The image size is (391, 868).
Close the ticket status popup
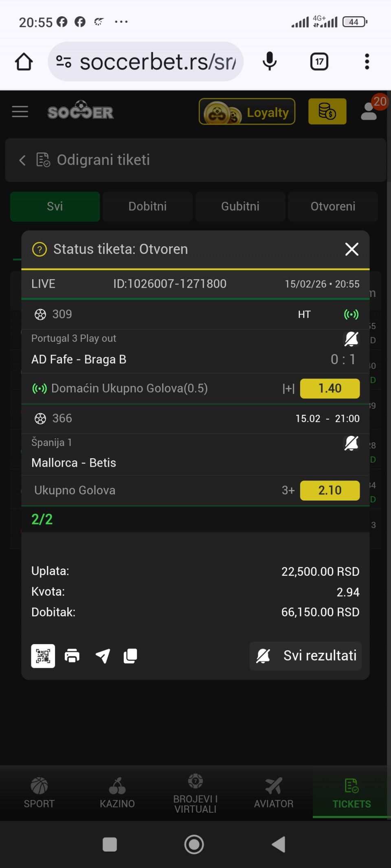351,249
